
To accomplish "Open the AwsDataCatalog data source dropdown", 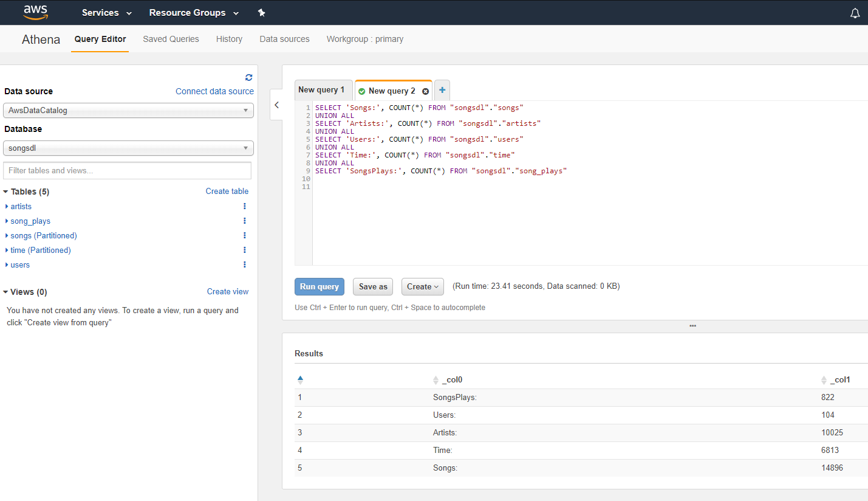I will [x=128, y=111].
